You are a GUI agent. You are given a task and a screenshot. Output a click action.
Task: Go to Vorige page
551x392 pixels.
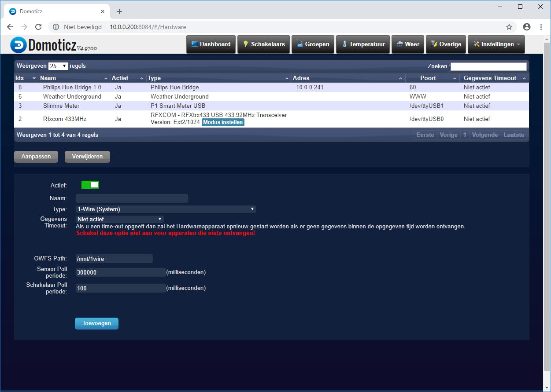pyautogui.click(x=448, y=135)
